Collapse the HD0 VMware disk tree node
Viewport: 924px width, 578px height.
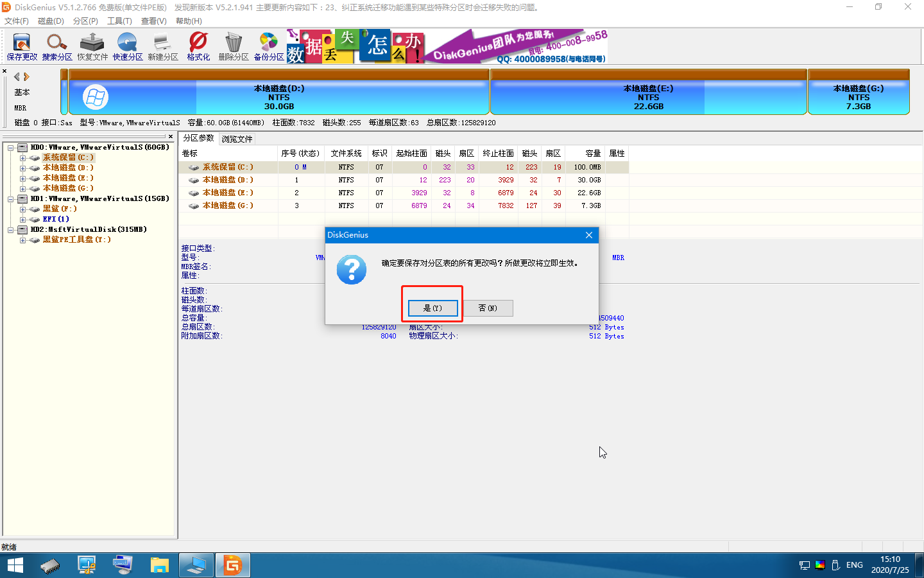pos(11,148)
